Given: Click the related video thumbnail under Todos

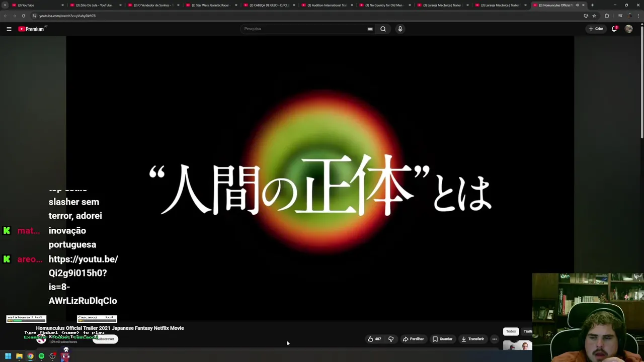Looking at the screenshot, I should [518, 346].
